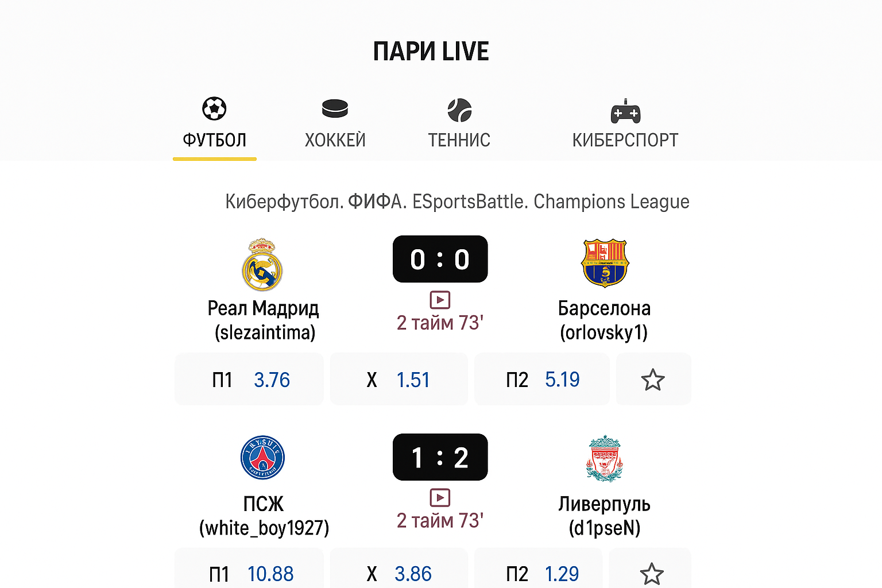This screenshot has height=588, width=882.
Task: Pick П2 at 5.19 for Barcelona
Action: coord(542,380)
